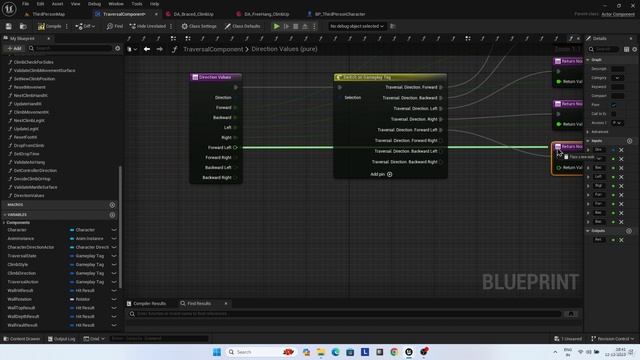Navigate forward with the right arrow
This screenshot has width=640, height=360.
pos(160,49)
